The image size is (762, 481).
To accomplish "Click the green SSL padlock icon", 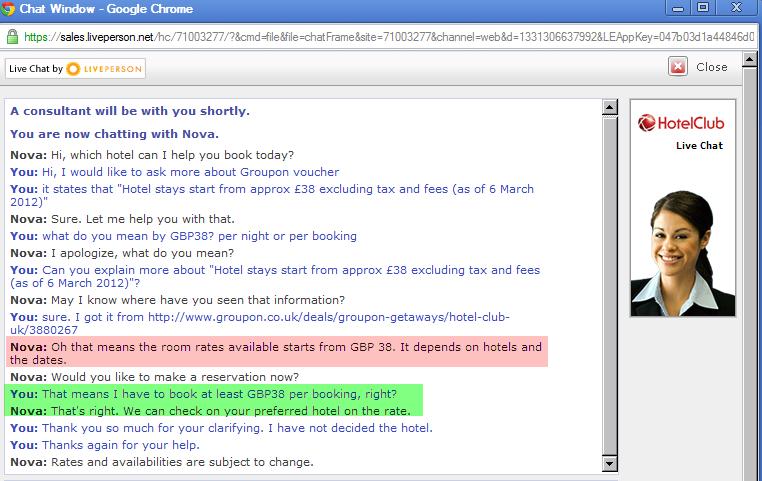I will point(13,36).
